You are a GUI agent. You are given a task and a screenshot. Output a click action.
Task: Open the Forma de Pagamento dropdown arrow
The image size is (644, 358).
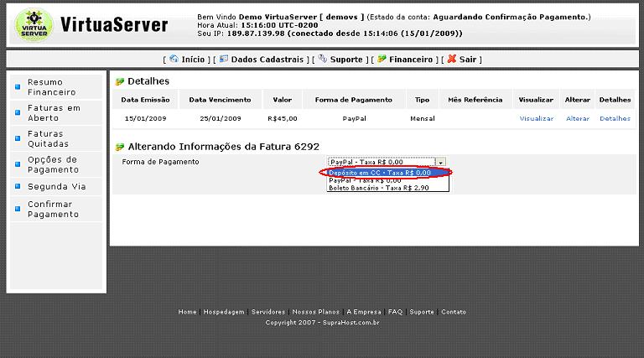click(441, 162)
